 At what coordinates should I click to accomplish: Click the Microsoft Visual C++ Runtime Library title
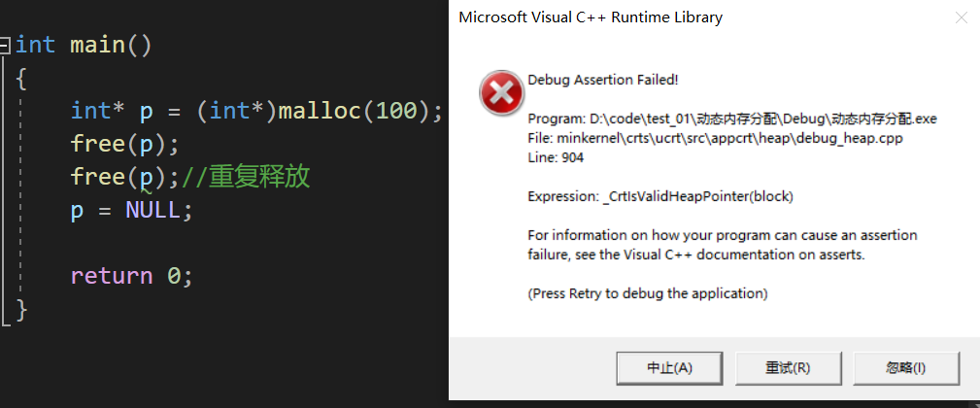click(590, 17)
